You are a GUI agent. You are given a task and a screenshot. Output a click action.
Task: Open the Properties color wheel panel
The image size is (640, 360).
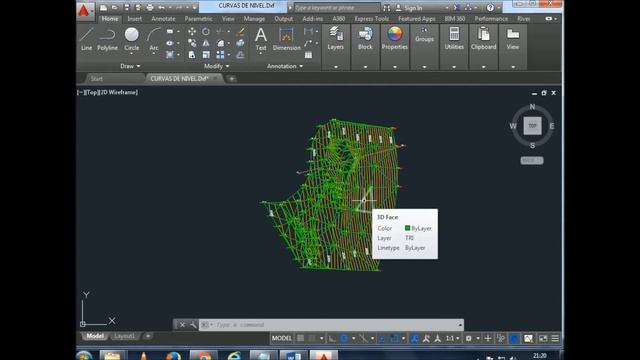click(395, 38)
